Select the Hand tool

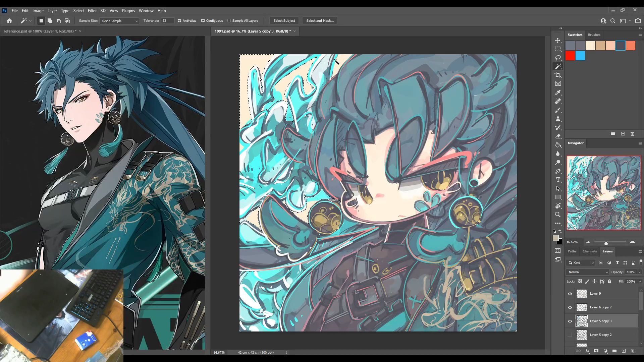pos(558,206)
